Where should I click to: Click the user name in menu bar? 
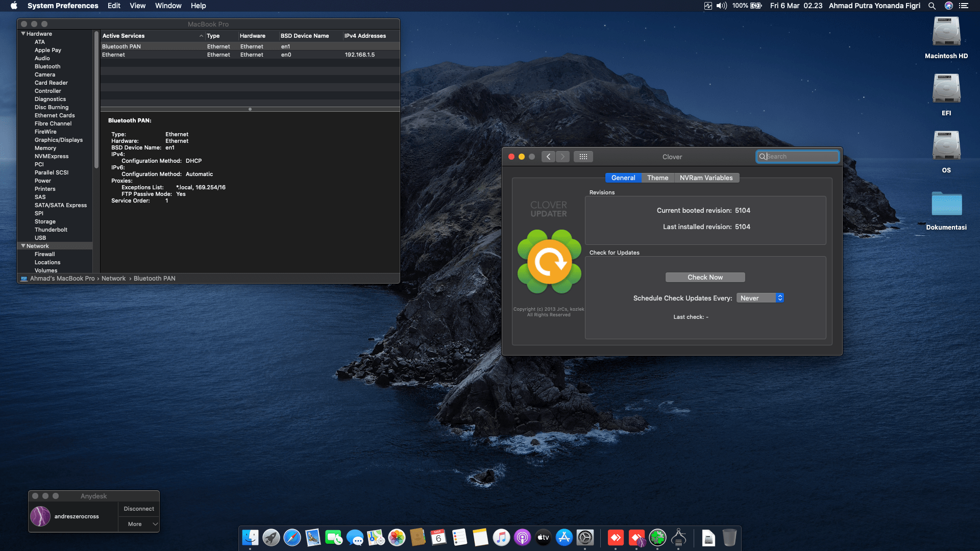coord(874,6)
